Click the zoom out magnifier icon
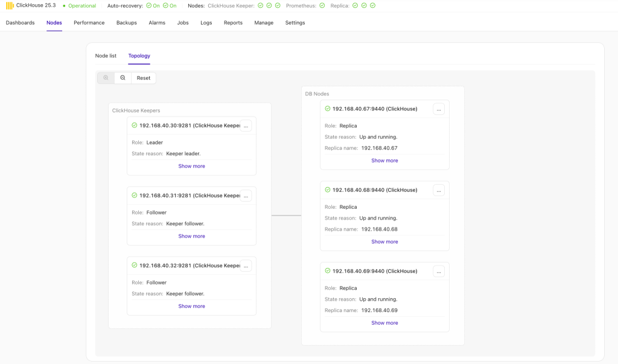The image size is (618, 364). click(x=123, y=78)
